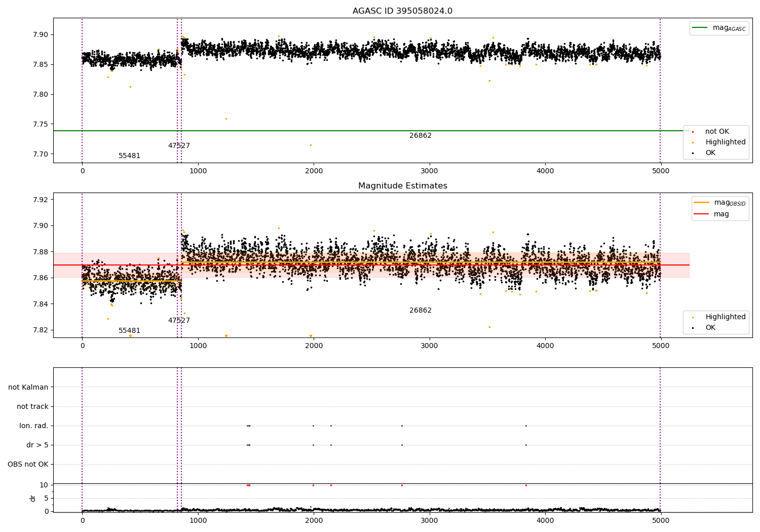760x532 pixels.
Task: Click the 3000 x-tick under the bottom panel
Action: click(x=430, y=520)
